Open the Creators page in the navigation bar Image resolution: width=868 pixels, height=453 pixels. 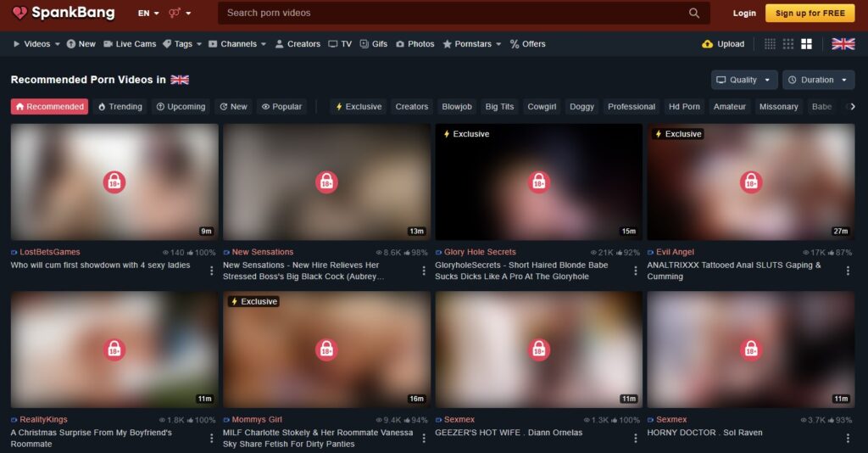[x=298, y=44]
